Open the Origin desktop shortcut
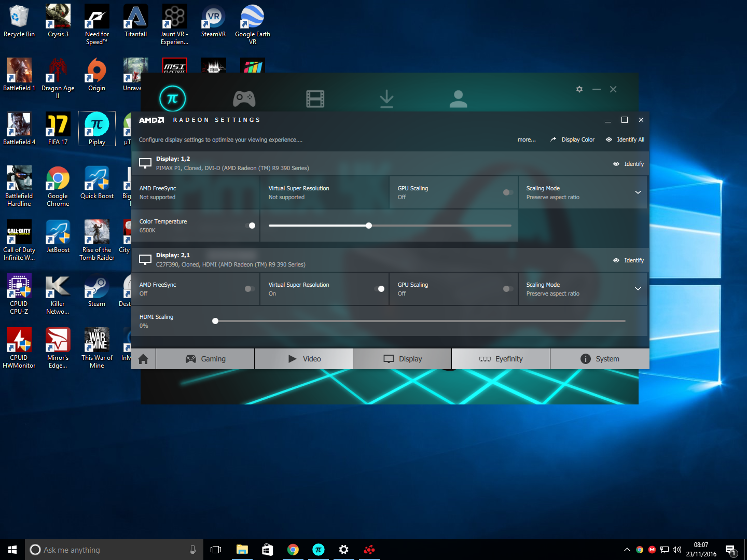Viewport: 747px width, 560px height. coord(97,75)
